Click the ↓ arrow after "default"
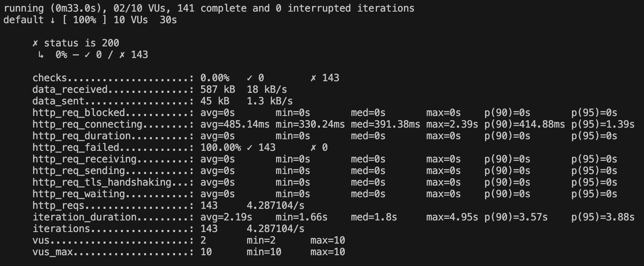 [x=53, y=20]
